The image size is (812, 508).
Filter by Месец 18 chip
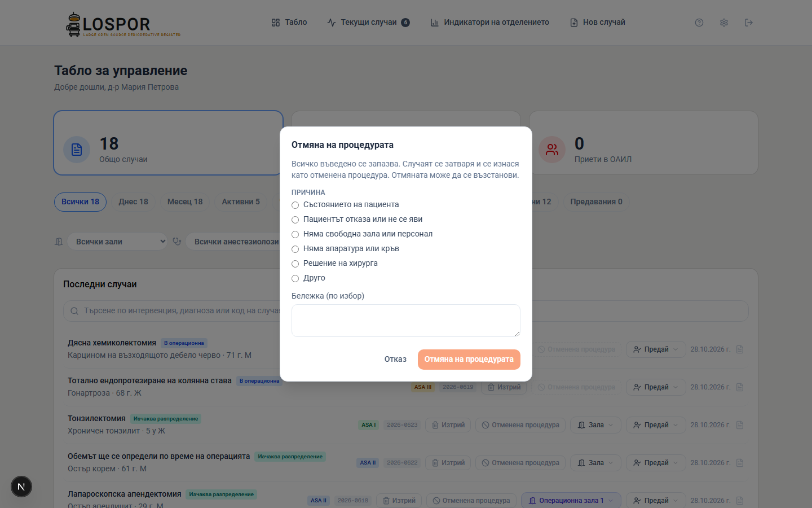click(185, 202)
